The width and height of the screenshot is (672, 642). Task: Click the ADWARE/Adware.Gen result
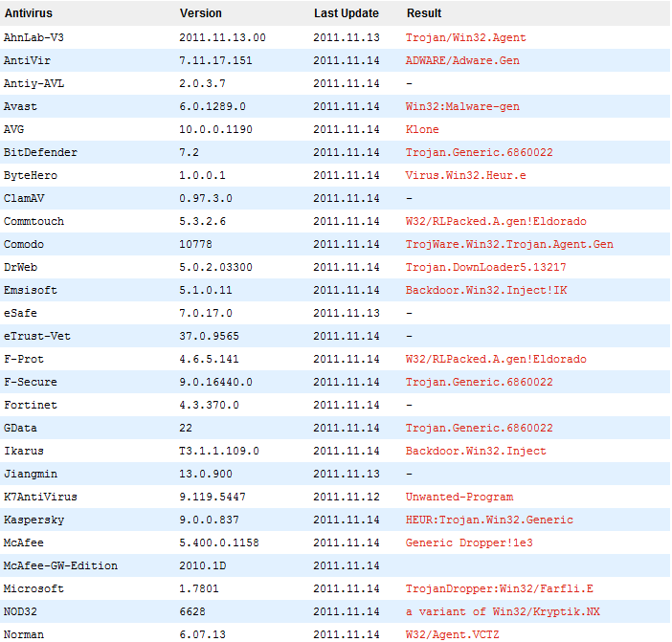(462, 60)
